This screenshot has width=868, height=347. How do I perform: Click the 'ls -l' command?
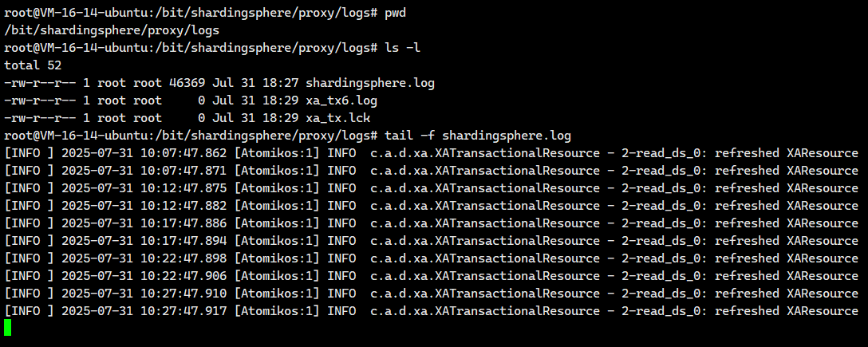point(402,48)
